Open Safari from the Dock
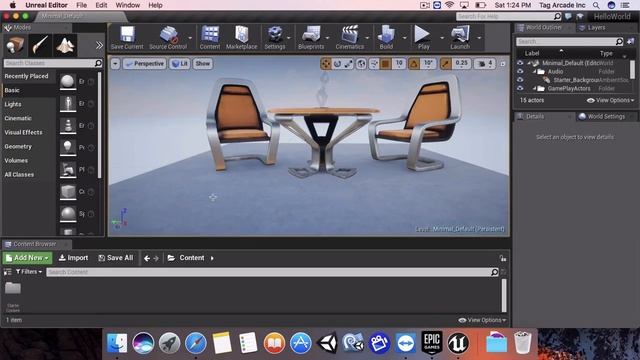Screen dimensions: 640x360 pyautogui.click(x=196, y=343)
